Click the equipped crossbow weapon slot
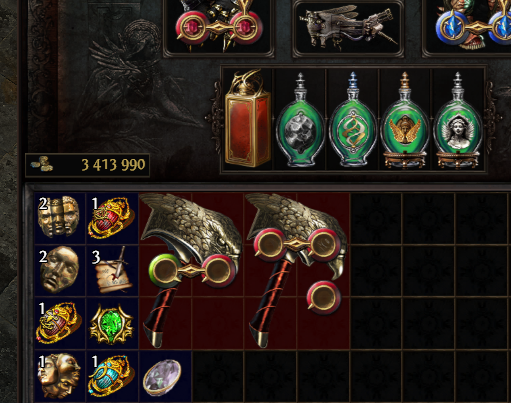Viewport: 511px width, 403px height. [348, 28]
